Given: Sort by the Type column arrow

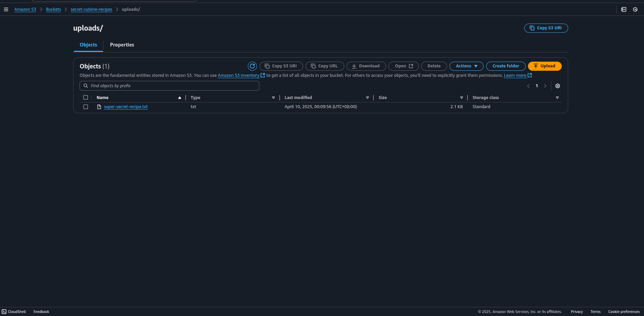Looking at the screenshot, I should click(273, 98).
